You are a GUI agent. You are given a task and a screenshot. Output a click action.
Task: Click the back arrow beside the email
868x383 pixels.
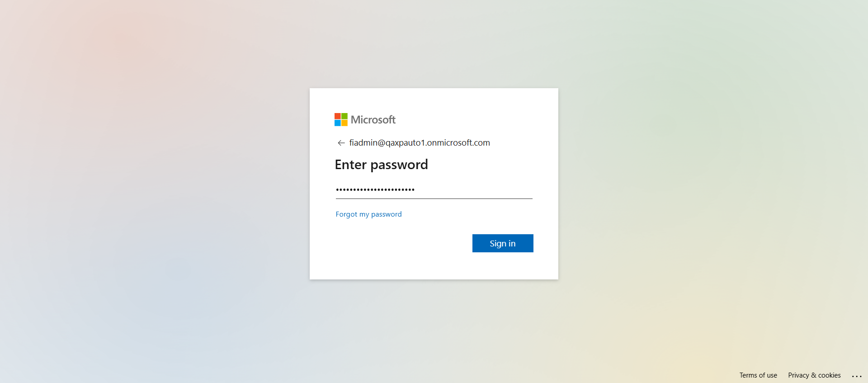point(341,143)
